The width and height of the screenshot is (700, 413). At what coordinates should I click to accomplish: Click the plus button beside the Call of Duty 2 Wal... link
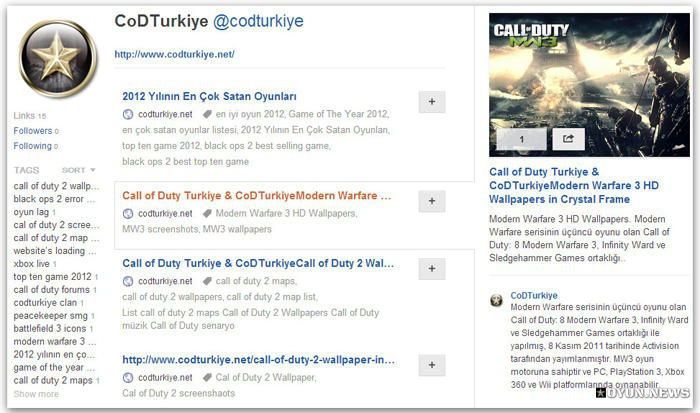click(x=432, y=269)
